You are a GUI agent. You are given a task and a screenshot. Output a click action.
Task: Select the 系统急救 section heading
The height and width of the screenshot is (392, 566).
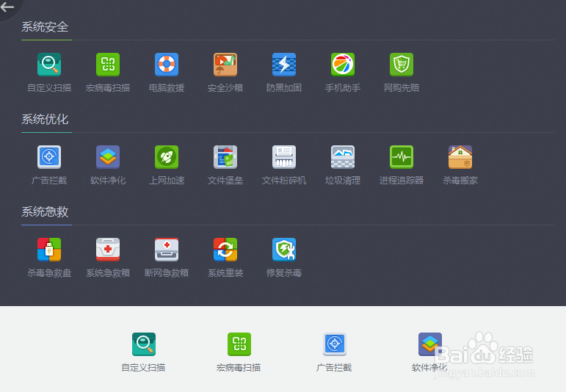tap(45, 211)
